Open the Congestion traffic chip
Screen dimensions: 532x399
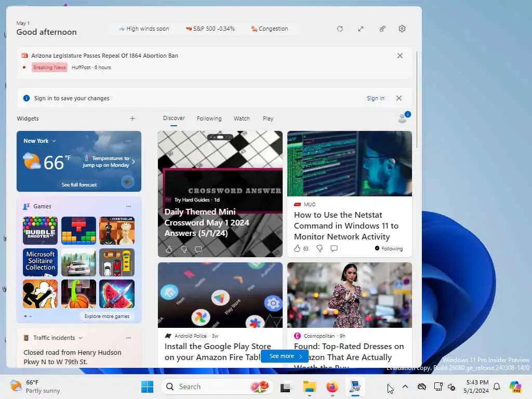click(x=270, y=29)
